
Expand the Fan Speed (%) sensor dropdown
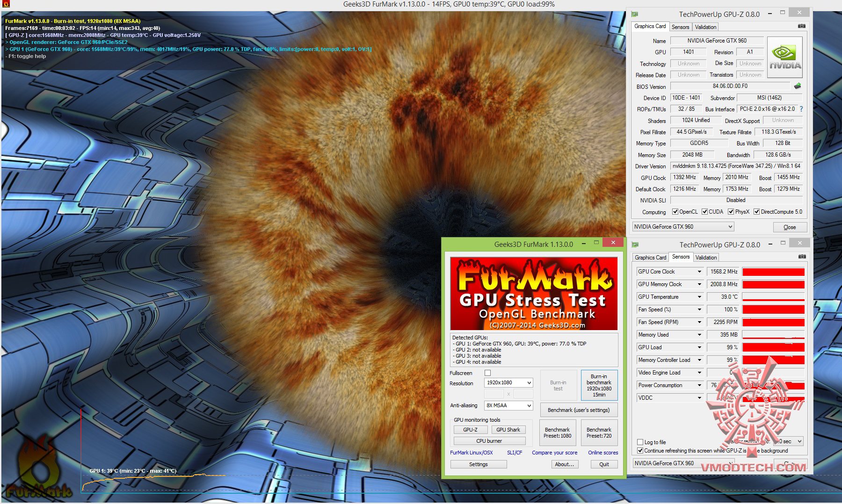click(699, 310)
